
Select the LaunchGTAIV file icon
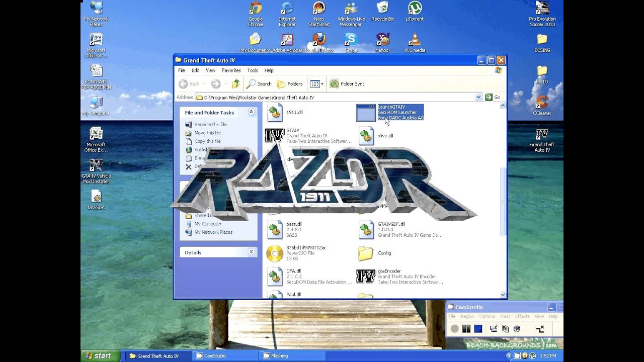(366, 113)
